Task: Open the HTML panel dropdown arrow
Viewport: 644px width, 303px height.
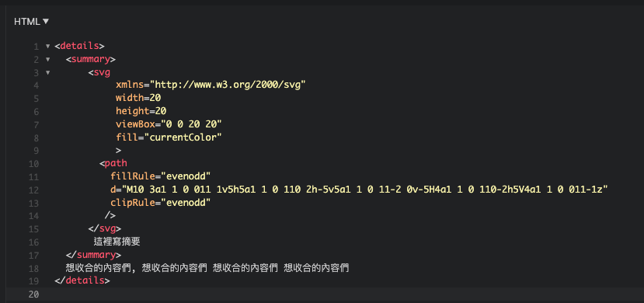Action: [46, 21]
